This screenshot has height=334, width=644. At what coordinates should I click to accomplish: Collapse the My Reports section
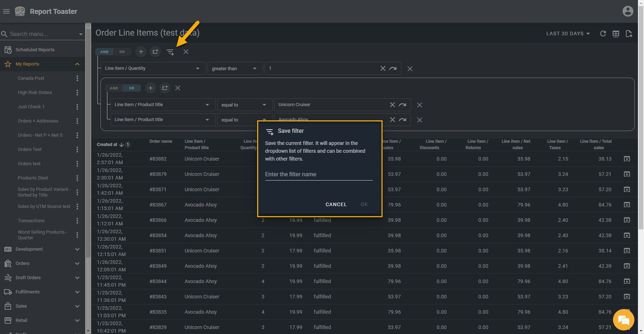coord(77,64)
